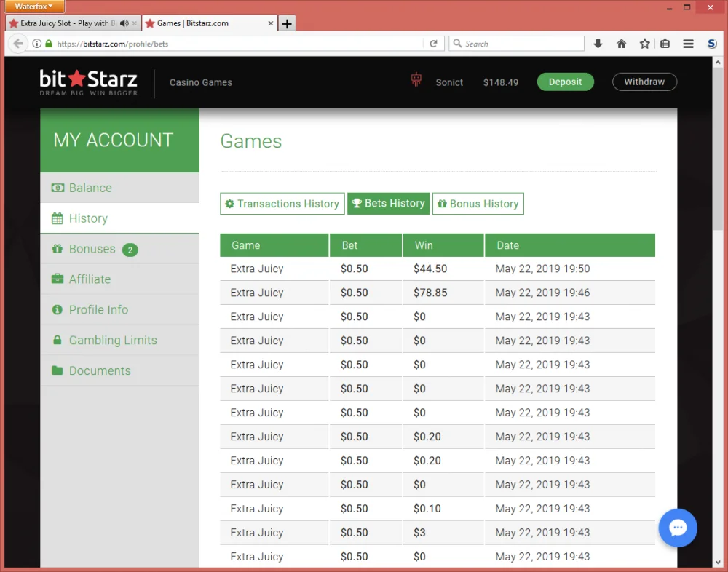Open Bonuses in account sidebar
The width and height of the screenshot is (728, 572).
[x=120, y=249]
